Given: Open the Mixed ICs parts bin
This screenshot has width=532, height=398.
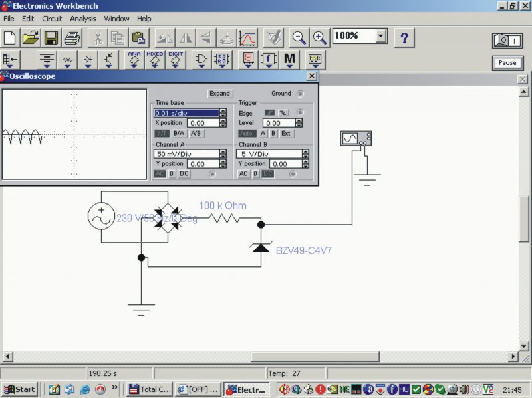Looking at the screenshot, I should point(155,60).
